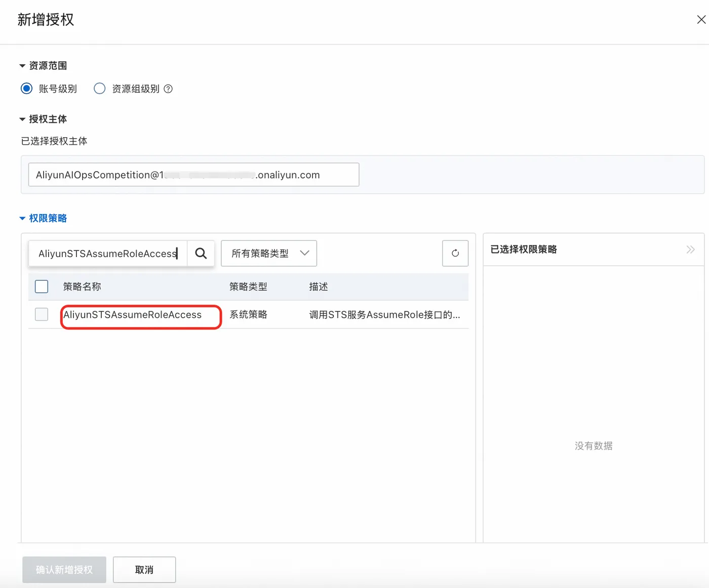Viewport: 709px width, 588px height.
Task: Click the 取消 button
Action: (144, 570)
